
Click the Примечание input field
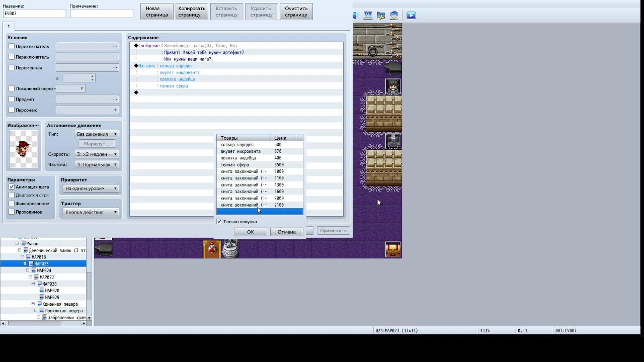101,14
